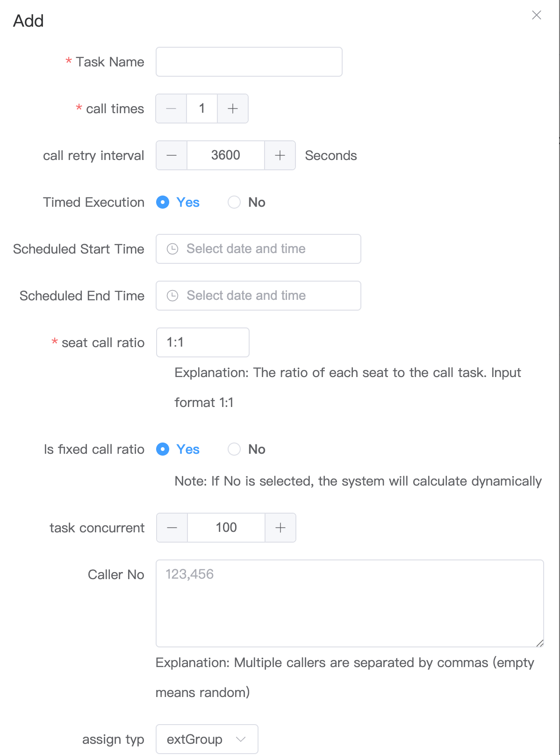
Task: Open Scheduled Start Time date picker
Action: click(266, 249)
